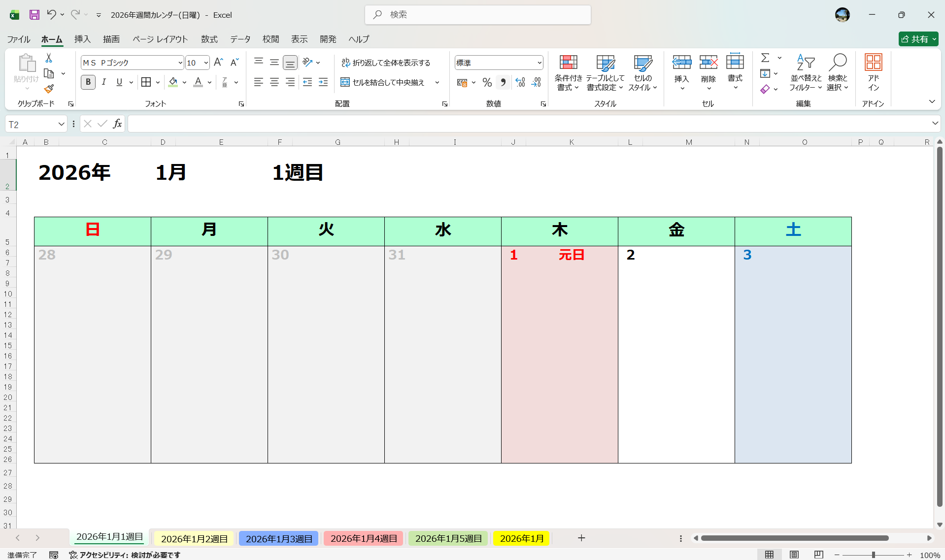Click the zoom slider handle
The width and height of the screenshot is (945, 560).
coord(873,555)
